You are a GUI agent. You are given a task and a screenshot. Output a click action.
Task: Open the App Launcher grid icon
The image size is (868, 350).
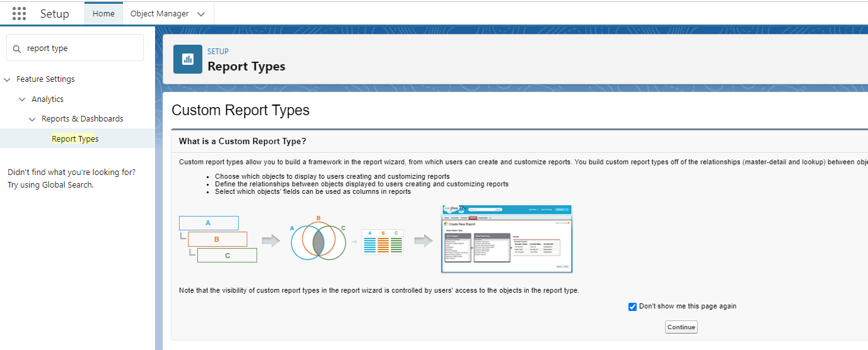click(20, 13)
